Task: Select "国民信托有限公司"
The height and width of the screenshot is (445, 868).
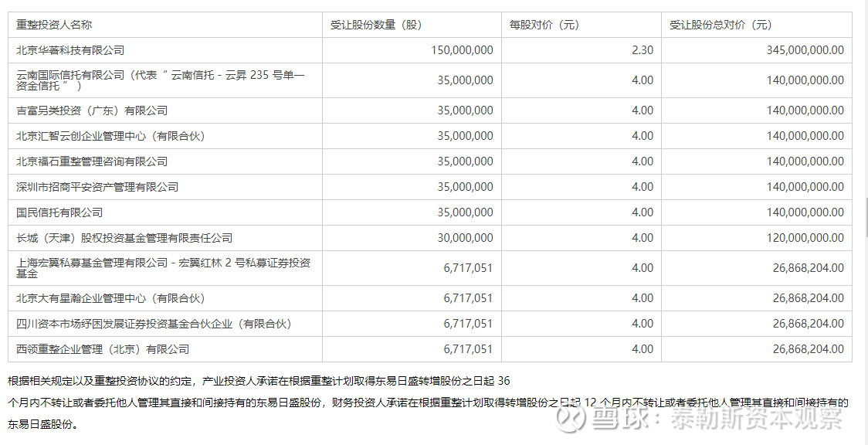Action: 59,212
